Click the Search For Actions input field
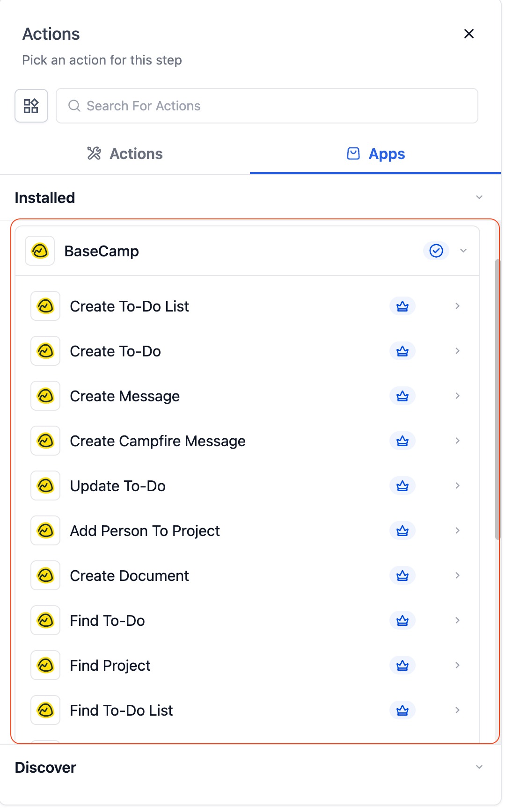The image size is (513, 812). 267,106
